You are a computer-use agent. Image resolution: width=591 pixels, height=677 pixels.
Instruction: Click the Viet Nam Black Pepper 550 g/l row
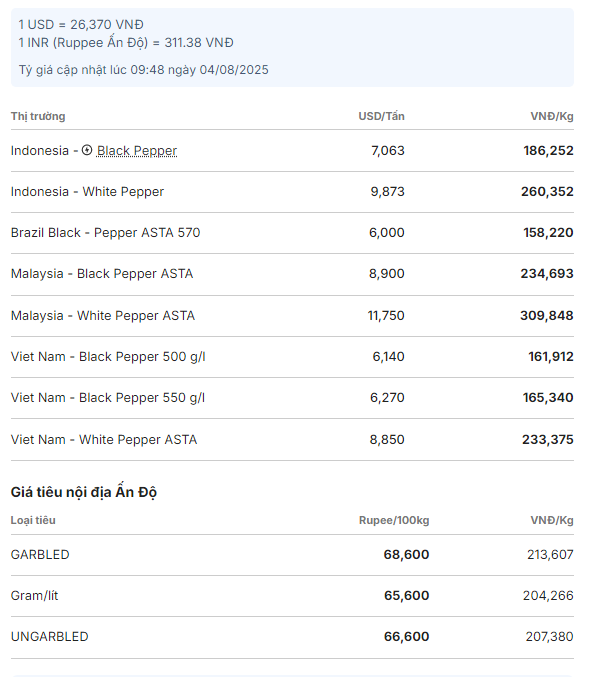pos(292,398)
